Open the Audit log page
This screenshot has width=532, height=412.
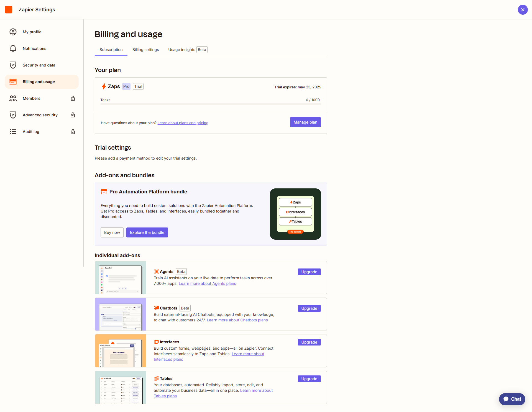(42, 132)
